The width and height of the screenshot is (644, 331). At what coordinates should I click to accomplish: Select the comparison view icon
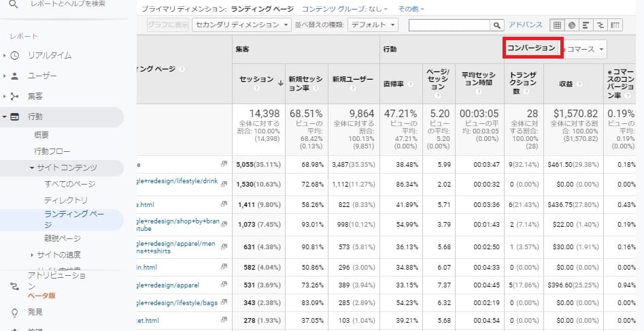(x=600, y=25)
